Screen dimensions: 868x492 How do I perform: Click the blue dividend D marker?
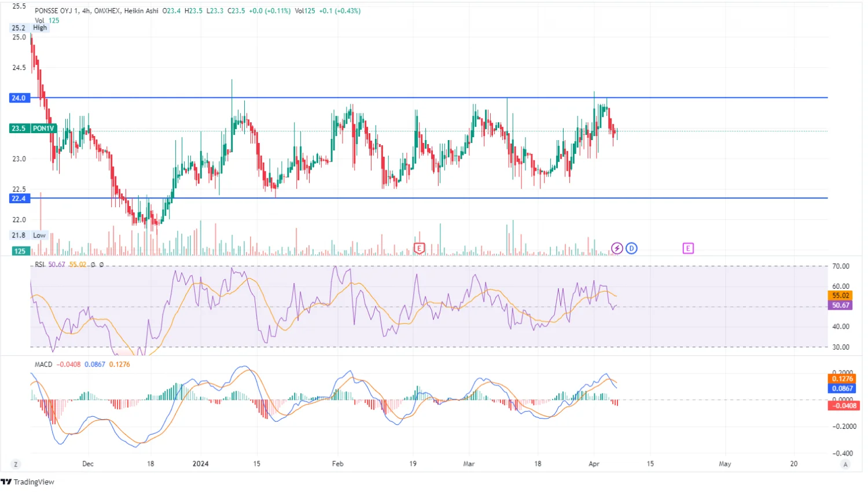click(631, 248)
